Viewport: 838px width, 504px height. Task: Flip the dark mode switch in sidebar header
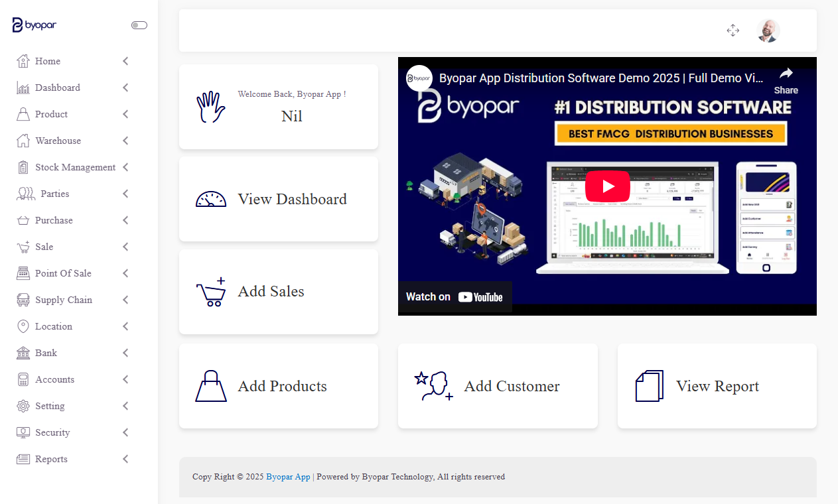(139, 25)
